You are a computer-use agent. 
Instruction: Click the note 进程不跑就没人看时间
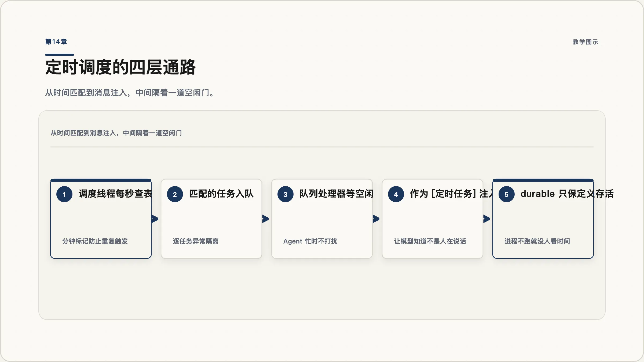tap(537, 241)
